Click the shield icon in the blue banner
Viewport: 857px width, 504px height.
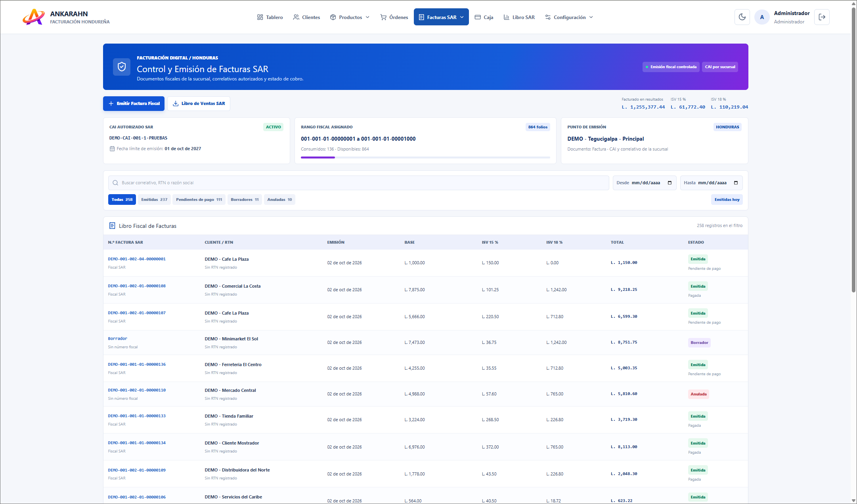pos(122,67)
